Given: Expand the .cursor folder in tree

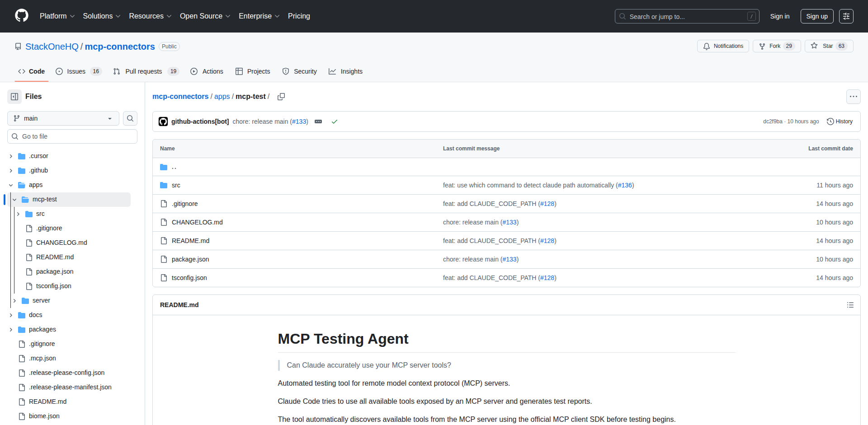Looking at the screenshot, I should (x=11, y=156).
